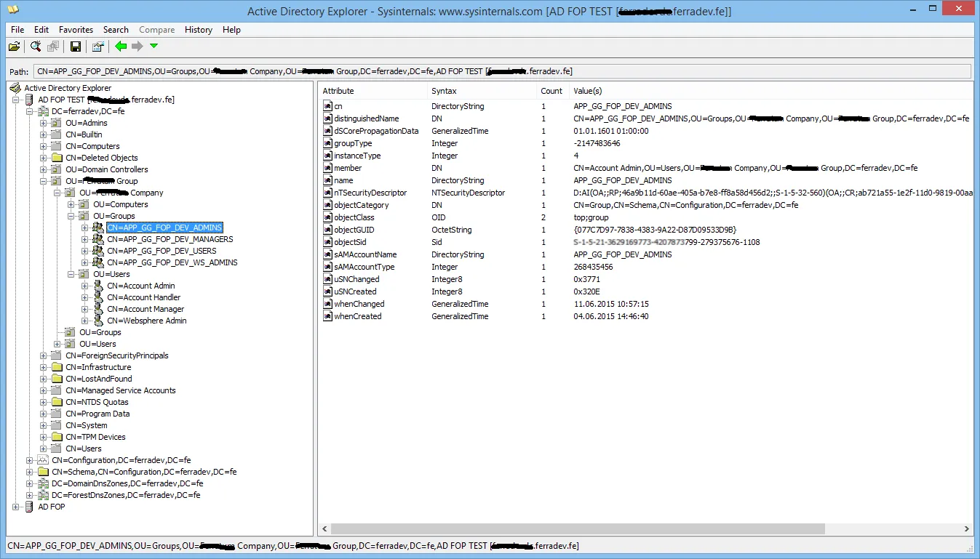
Task: Click the Search magnifier toolbar icon
Action: [x=36, y=47]
